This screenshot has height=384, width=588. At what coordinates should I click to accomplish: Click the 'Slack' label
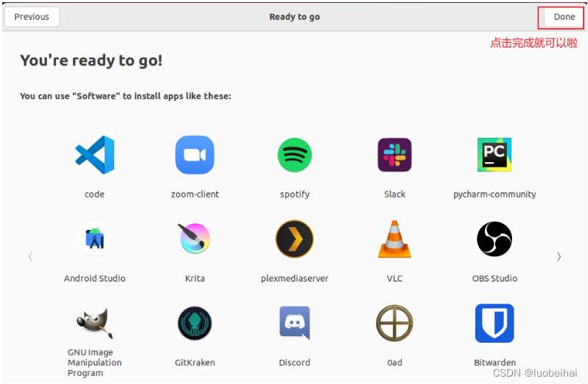click(x=394, y=195)
